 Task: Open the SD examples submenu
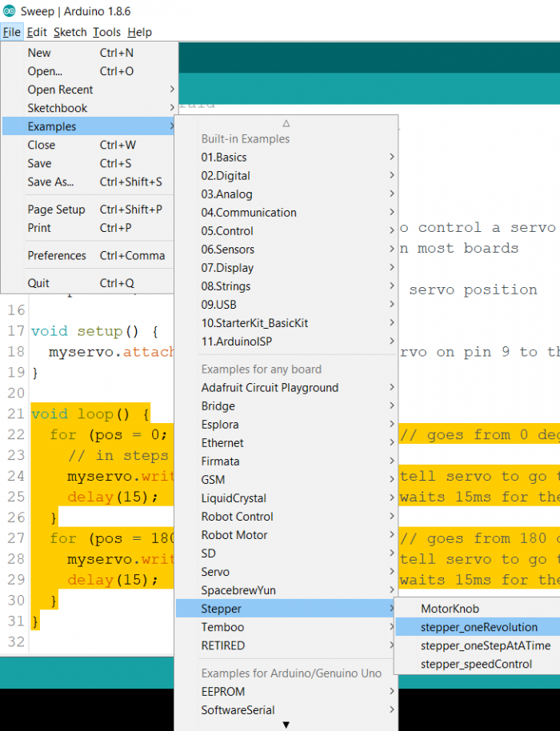(286, 553)
